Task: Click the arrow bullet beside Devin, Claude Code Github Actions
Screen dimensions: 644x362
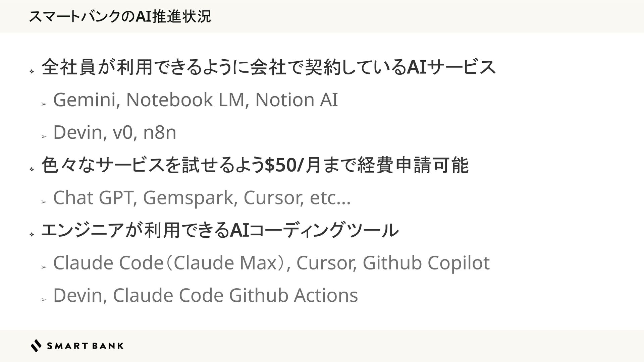Action: click(43, 300)
